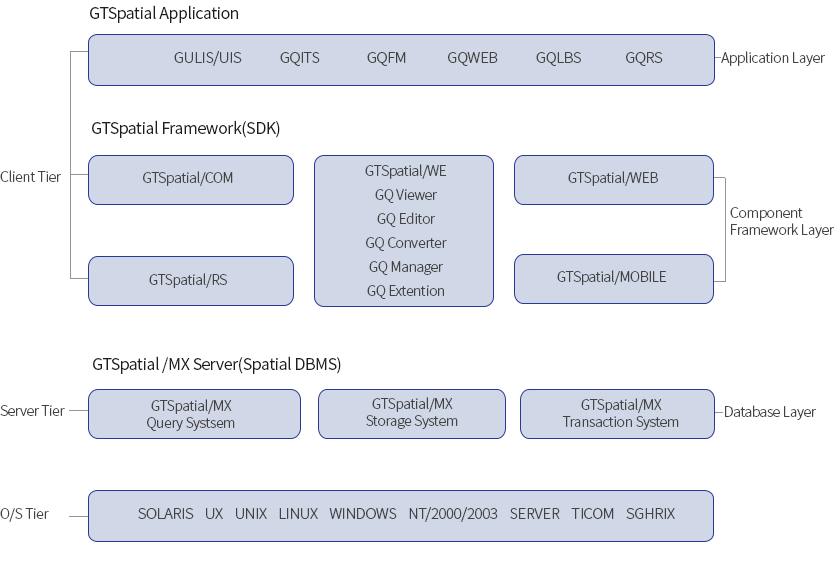Click the GQ Viewer entry
This screenshot has height=572, width=834.
405,196
